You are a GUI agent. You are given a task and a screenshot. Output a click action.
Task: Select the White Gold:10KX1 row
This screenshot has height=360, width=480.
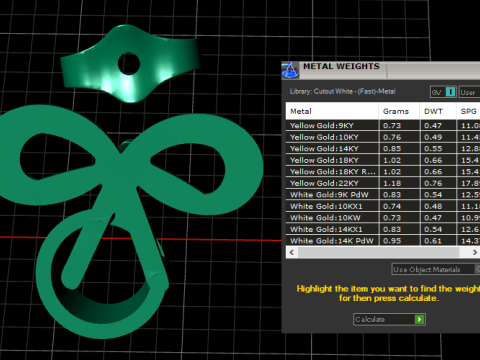pos(383,206)
